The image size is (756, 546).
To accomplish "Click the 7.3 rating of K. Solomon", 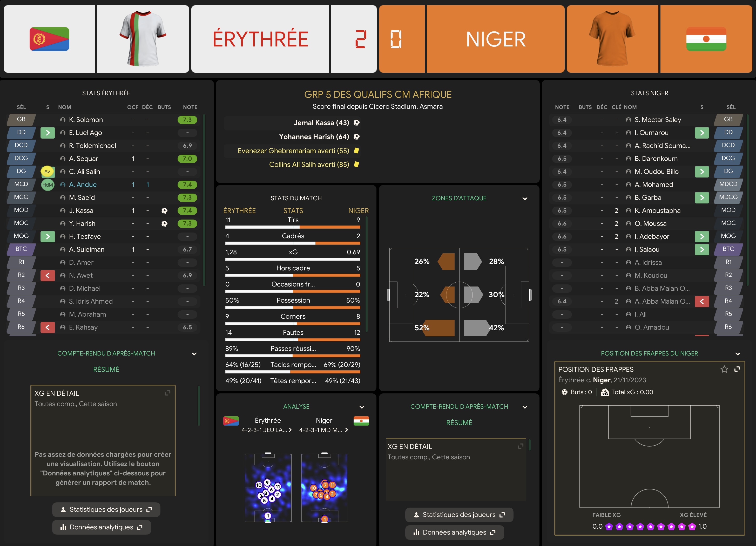I will (x=187, y=120).
